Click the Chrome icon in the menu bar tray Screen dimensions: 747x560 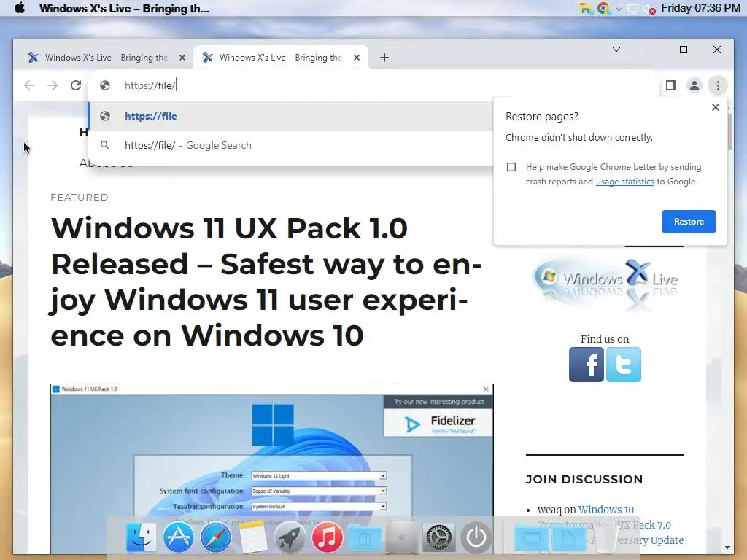point(603,9)
